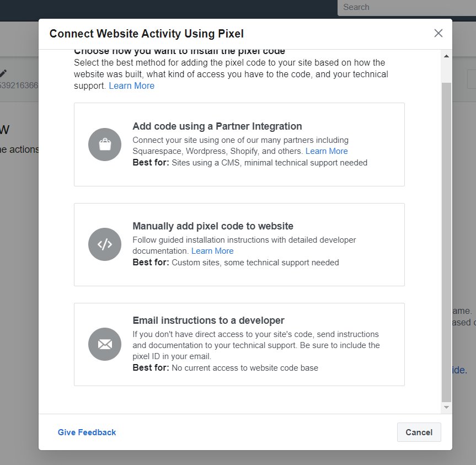This screenshot has height=465, width=476.
Task: Choose 'Manually add pixel code to website' heading
Action: click(213, 226)
